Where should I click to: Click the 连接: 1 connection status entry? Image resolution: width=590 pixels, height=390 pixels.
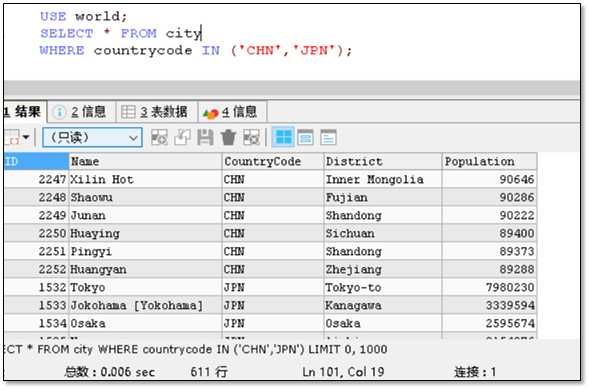[x=475, y=372]
